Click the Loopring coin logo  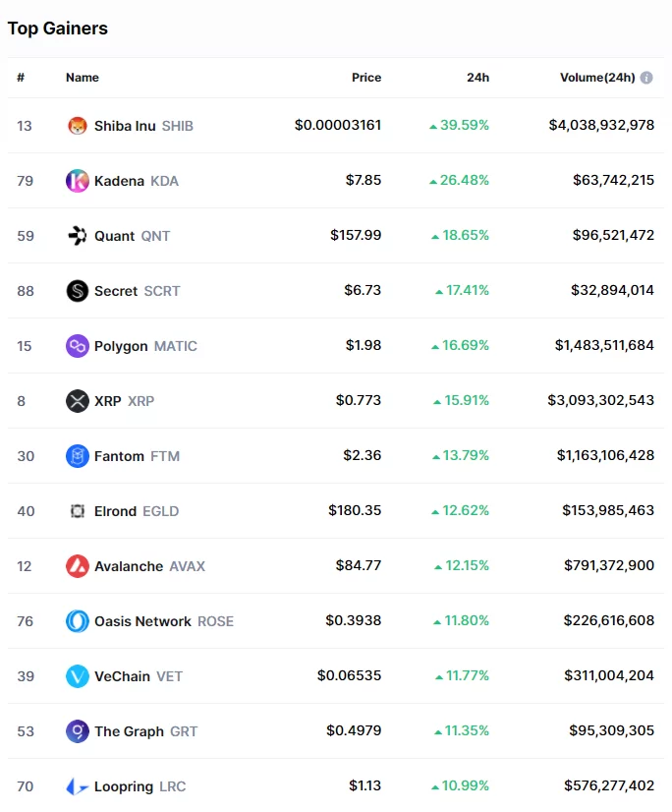77,786
